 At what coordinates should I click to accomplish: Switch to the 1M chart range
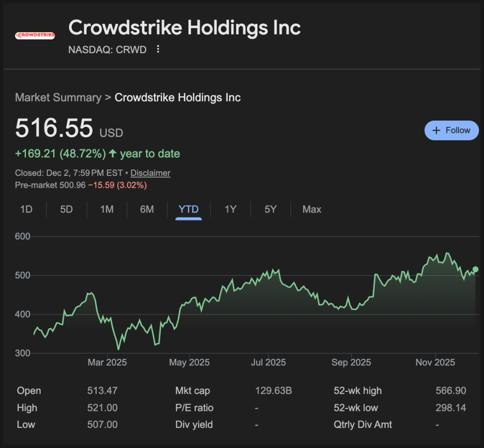[107, 209]
